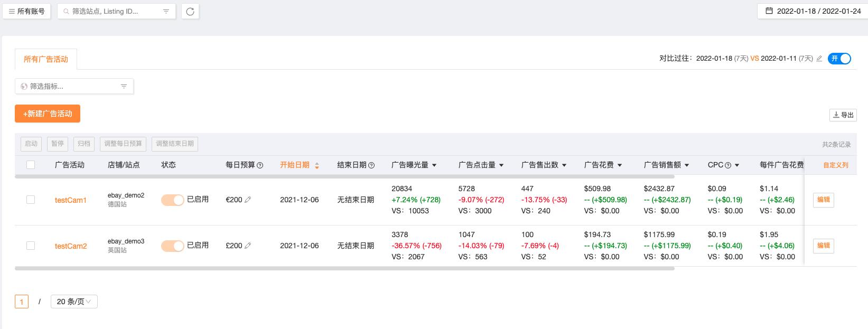Open the 筛选指标 metrics filter dropdown
The image size is (868, 329).
click(x=74, y=86)
